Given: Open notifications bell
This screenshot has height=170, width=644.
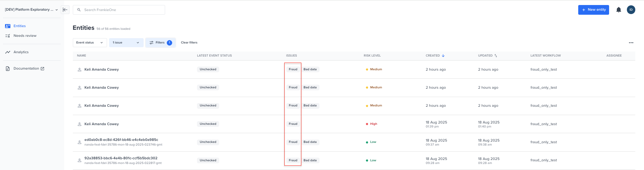Looking at the screenshot, I should point(618,10).
